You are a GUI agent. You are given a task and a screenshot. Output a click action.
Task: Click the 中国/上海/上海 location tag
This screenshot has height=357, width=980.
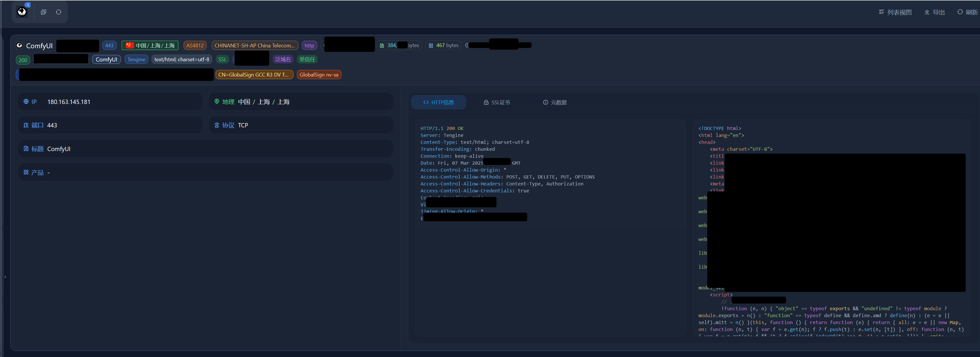coord(150,46)
